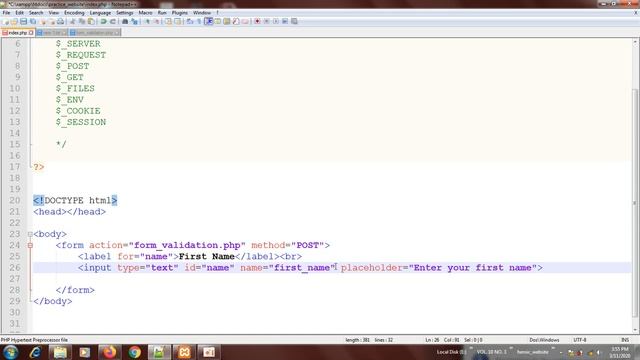The image size is (640, 360).
Task: Click the scrollbar up arrow
Action: pos(636,42)
